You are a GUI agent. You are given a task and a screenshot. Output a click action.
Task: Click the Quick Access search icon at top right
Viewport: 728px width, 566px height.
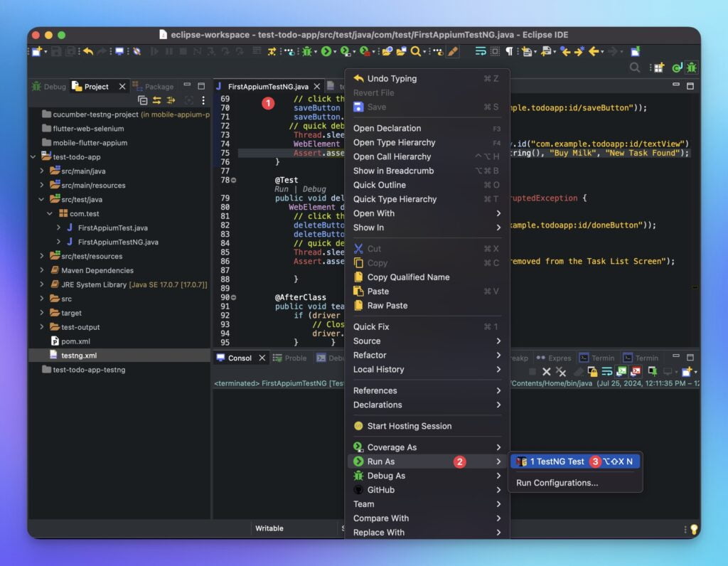pyautogui.click(x=634, y=68)
